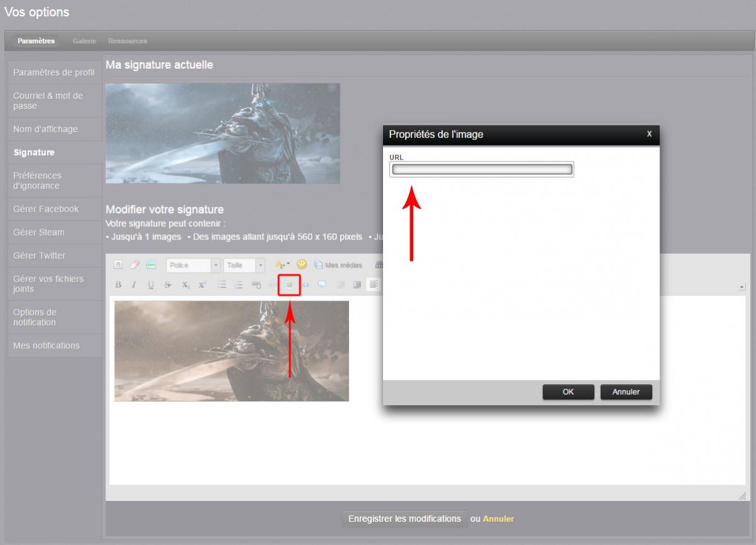
Task: Open Mes notifications
Action: [55, 345]
